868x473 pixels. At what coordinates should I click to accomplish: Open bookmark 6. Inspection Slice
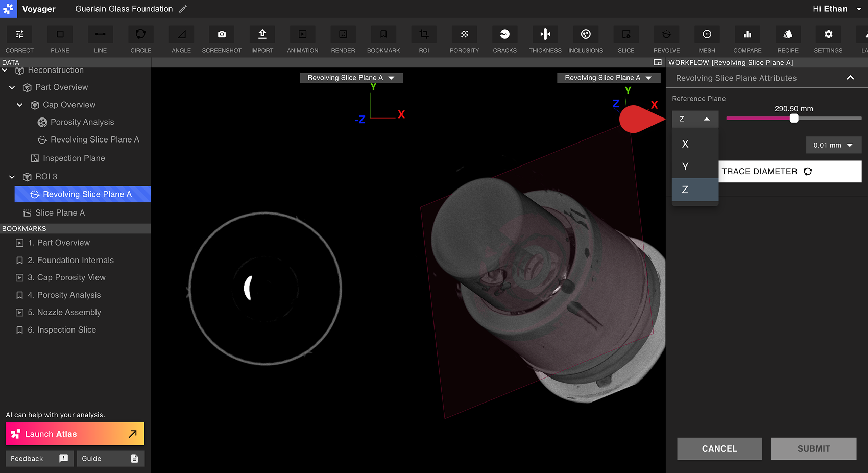pos(56,330)
